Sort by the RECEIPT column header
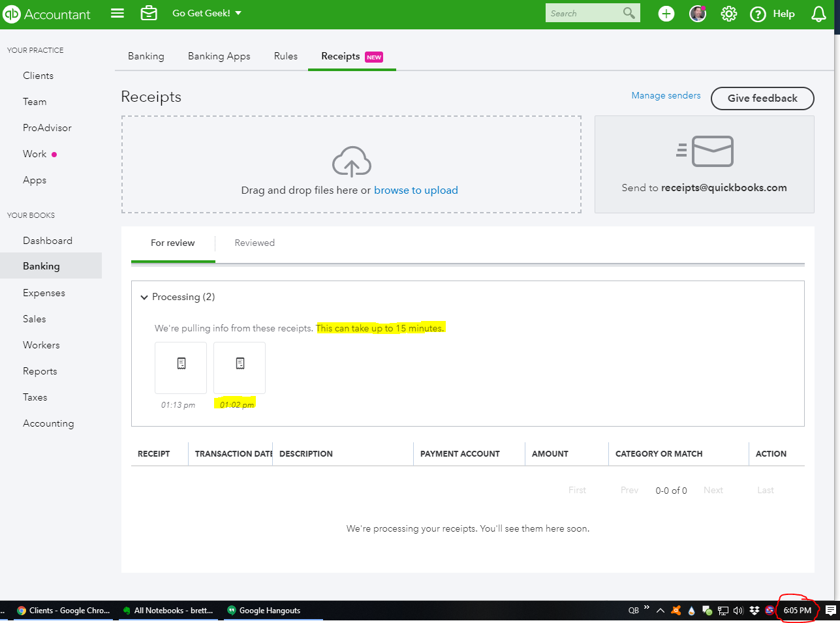The width and height of the screenshot is (840, 623). [x=153, y=453]
